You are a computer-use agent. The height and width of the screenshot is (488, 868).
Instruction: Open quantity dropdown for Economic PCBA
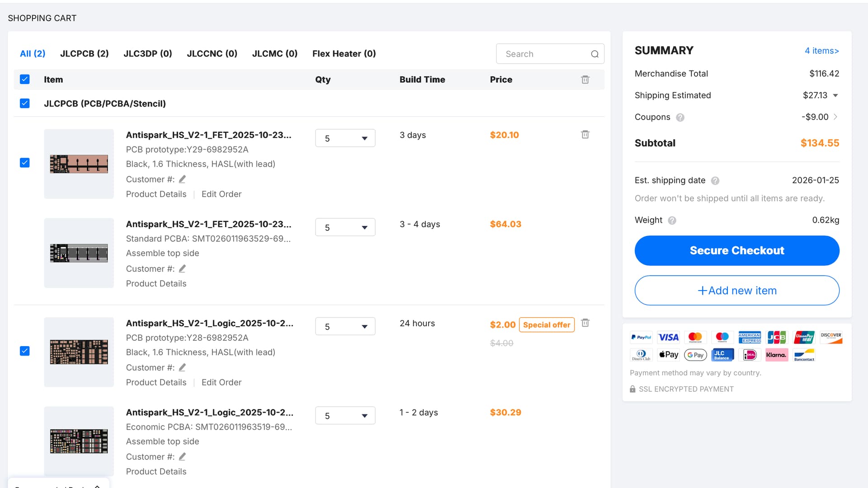pyautogui.click(x=345, y=416)
